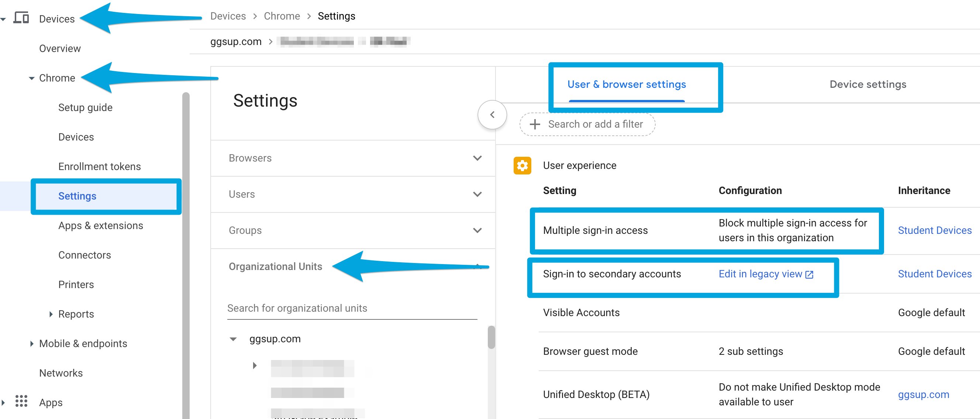This screenshot has height=419, width=980.
Task: Open Networks in the sidebar
Action: (61, 373)
